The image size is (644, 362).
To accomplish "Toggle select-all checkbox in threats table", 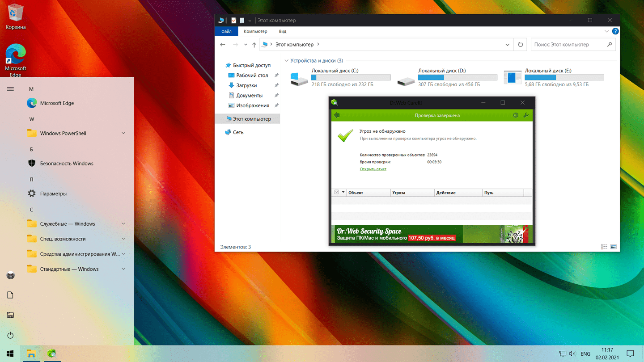I will (x=337, y=192).
